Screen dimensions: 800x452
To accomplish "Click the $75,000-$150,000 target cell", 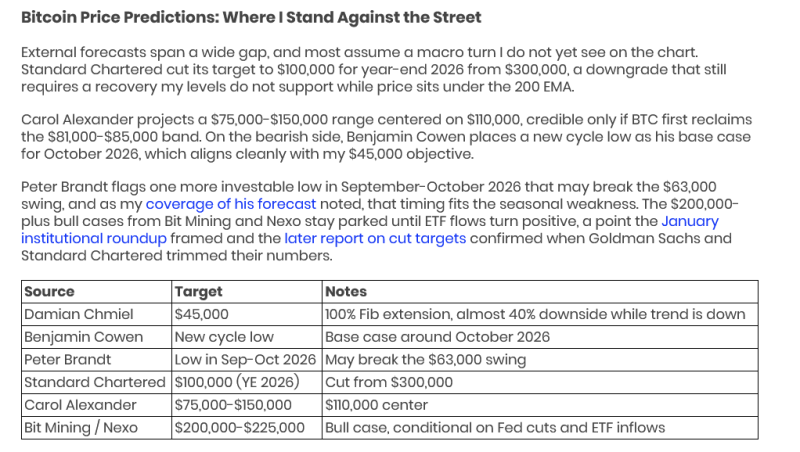I will (247, 405).
